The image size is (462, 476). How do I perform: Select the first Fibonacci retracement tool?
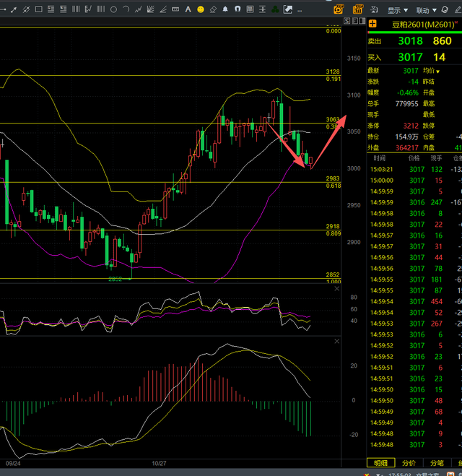pos(51,9)
